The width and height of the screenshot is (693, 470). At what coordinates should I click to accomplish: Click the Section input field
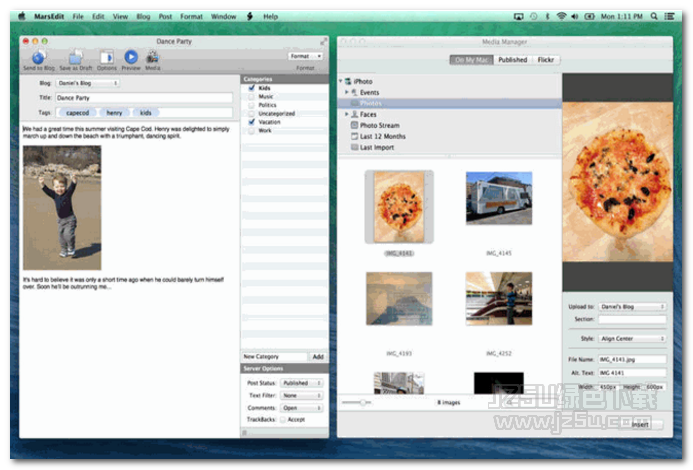coord(632,319)
